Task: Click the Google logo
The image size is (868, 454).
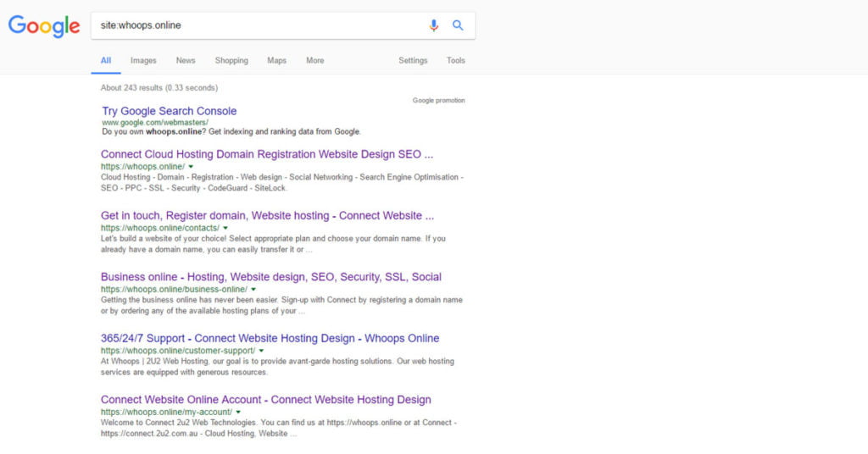Action: [44, 26]
